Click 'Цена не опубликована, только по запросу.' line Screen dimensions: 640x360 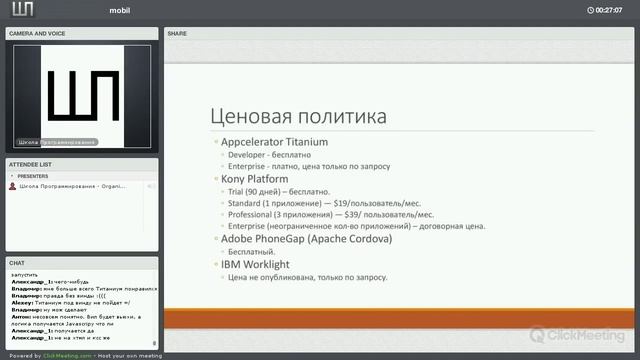(307, 278)
